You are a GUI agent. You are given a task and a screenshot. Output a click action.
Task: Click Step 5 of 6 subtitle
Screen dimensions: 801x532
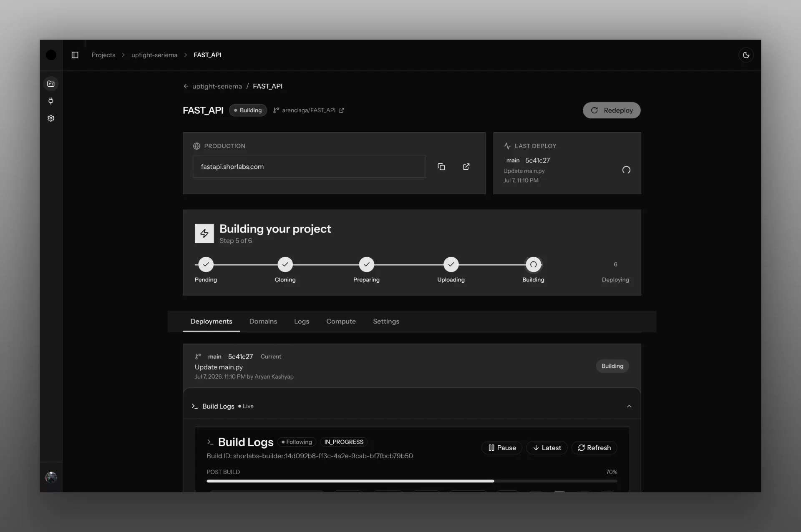(236, 241)
